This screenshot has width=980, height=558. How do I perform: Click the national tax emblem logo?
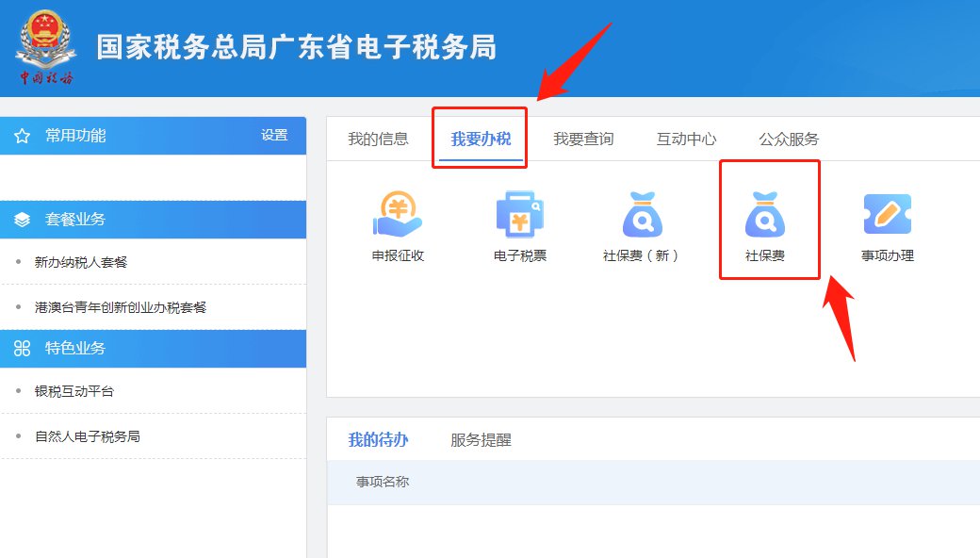coord(46,47)
